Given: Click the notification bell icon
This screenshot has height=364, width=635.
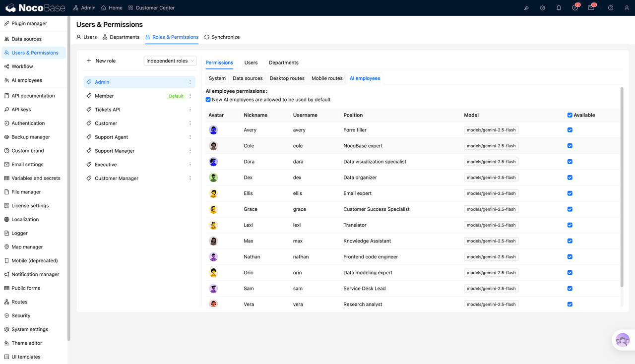Looking at the screenshot, I should pos(559,8).
